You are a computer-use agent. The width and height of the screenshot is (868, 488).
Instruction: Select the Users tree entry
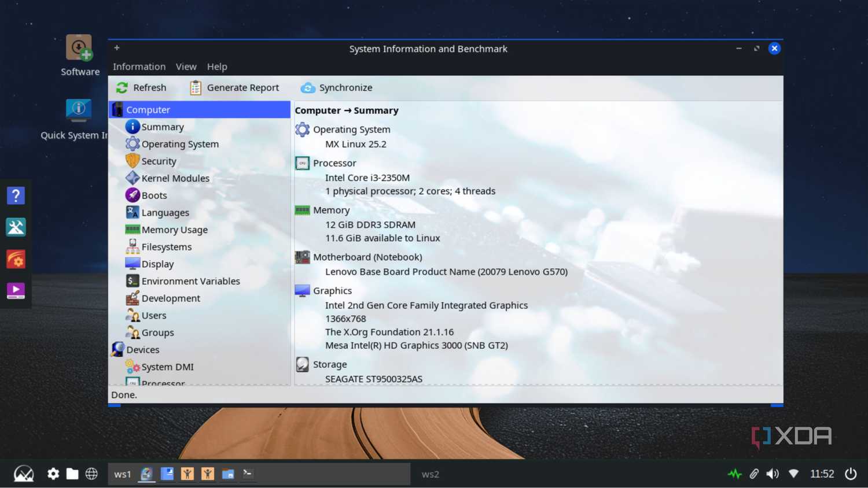pyautogui.click(x=154, y=316)
